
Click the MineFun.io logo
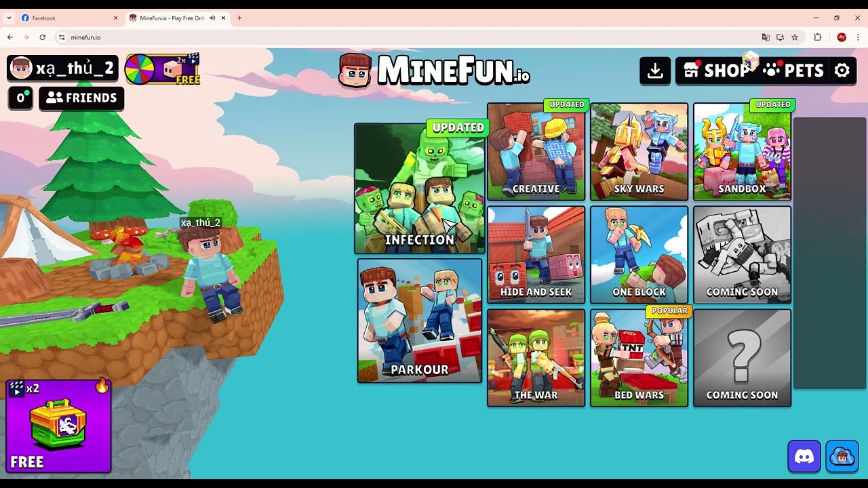[x=434, y=70]
